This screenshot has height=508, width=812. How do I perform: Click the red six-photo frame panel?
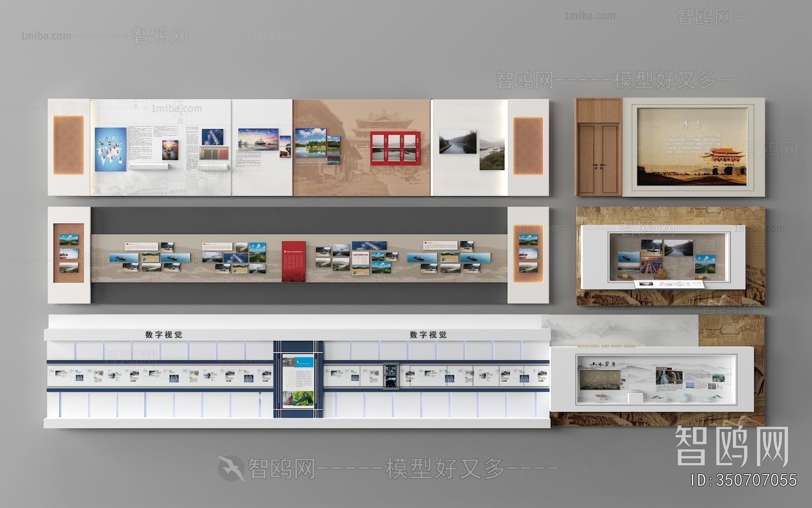[x=395, y=148]
